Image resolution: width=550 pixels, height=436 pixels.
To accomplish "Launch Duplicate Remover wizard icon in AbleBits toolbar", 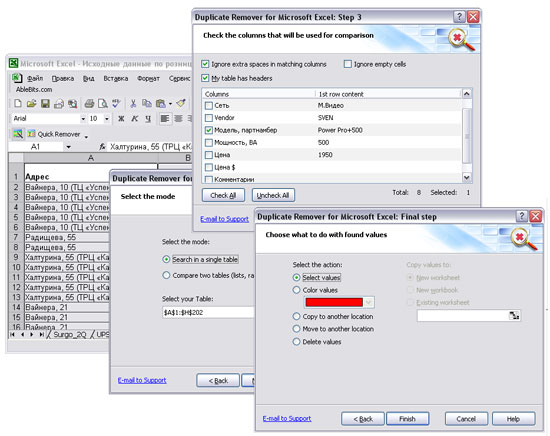I will pos(18,134).
